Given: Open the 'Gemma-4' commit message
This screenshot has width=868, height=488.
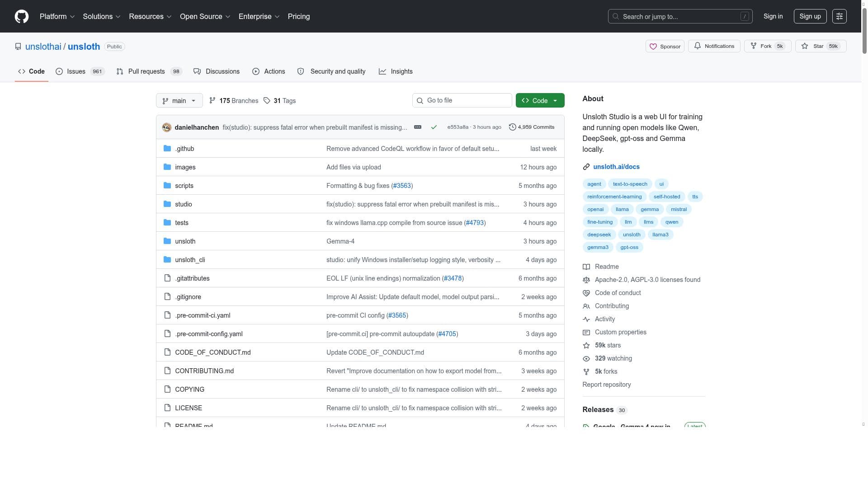Looking at the screenshot, I should coord(340,241).
